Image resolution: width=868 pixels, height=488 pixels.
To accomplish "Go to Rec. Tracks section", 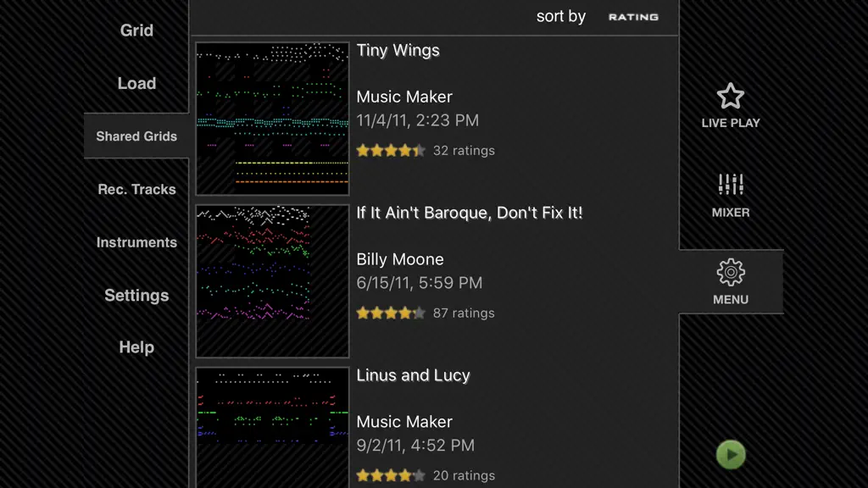I will (136, 189).
